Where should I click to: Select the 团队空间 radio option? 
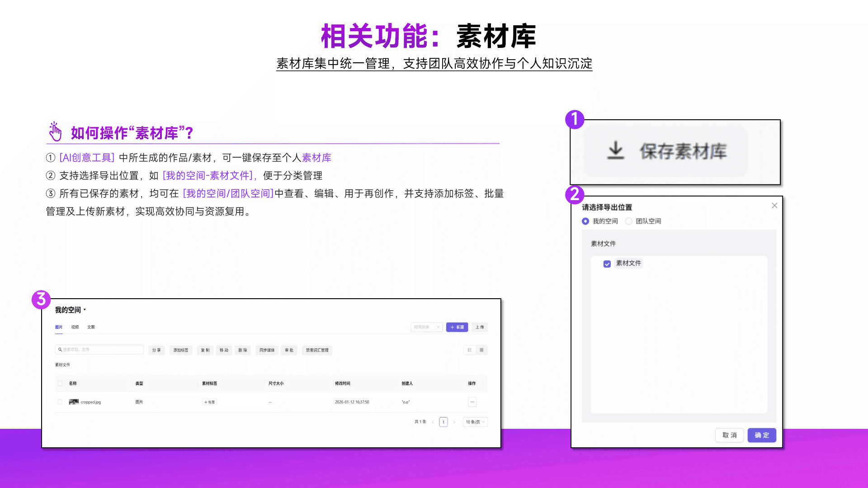tap(629, 221)
